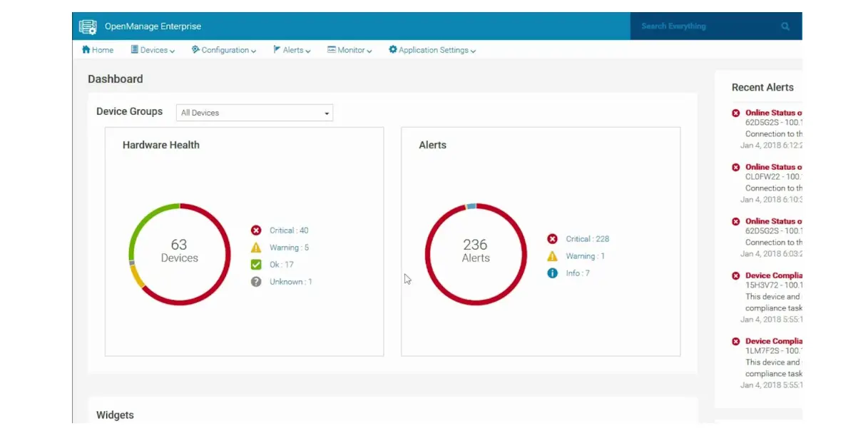Select the Home icon in the navigation bar

(x=86, y=49)
